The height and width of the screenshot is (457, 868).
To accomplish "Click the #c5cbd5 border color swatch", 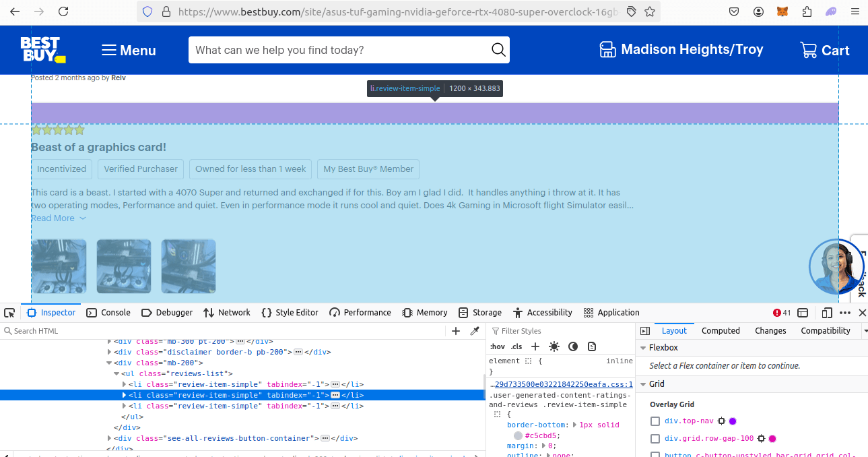I will click(518, 435).
